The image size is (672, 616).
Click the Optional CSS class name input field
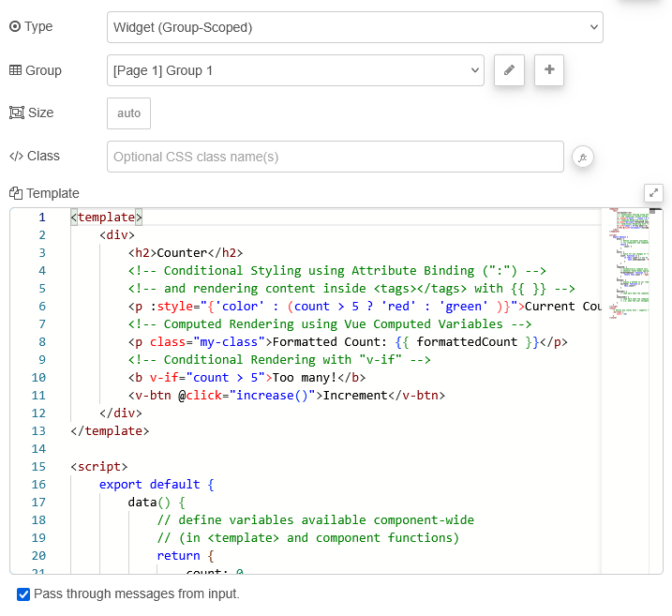click(335, 157)
